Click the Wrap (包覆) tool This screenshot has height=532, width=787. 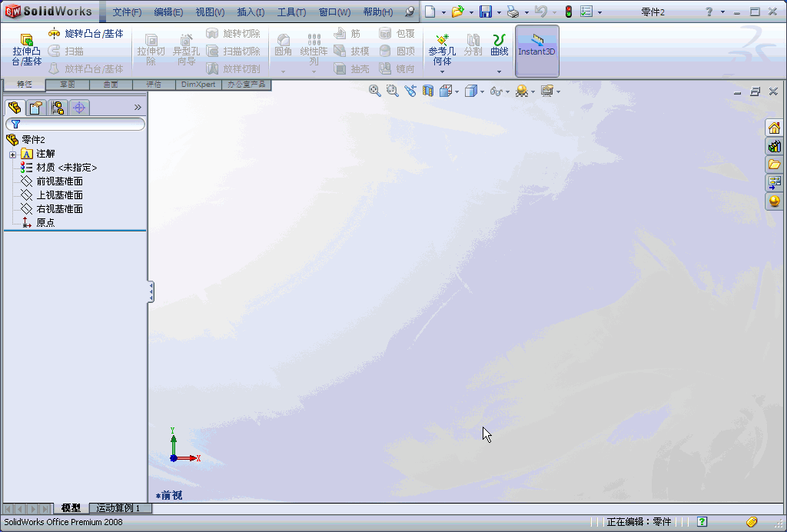point(397,34)
